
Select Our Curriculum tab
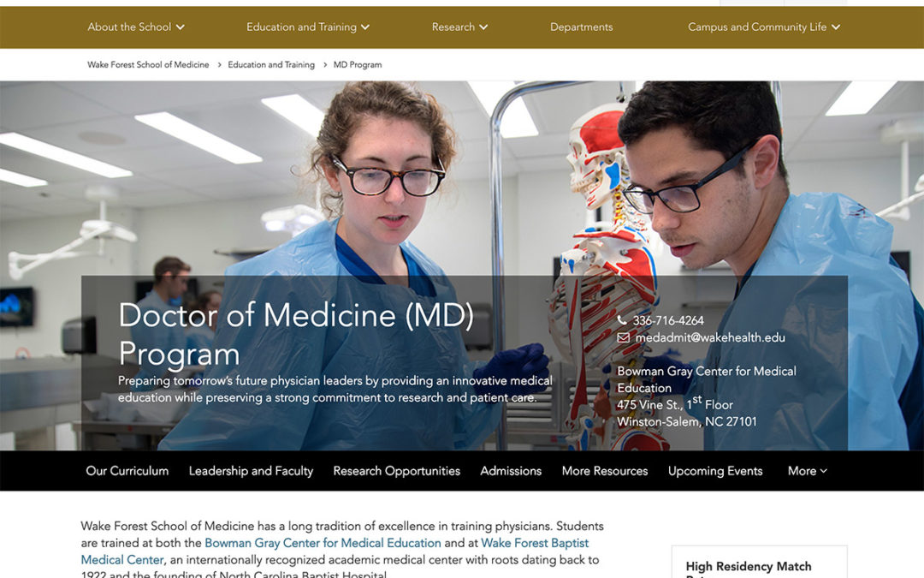coord(127,471)
